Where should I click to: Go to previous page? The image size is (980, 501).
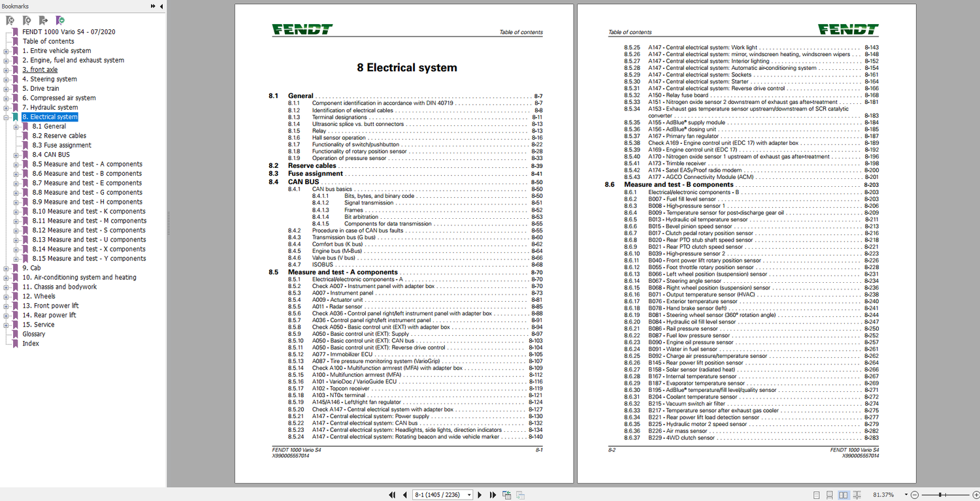[405, 495]
